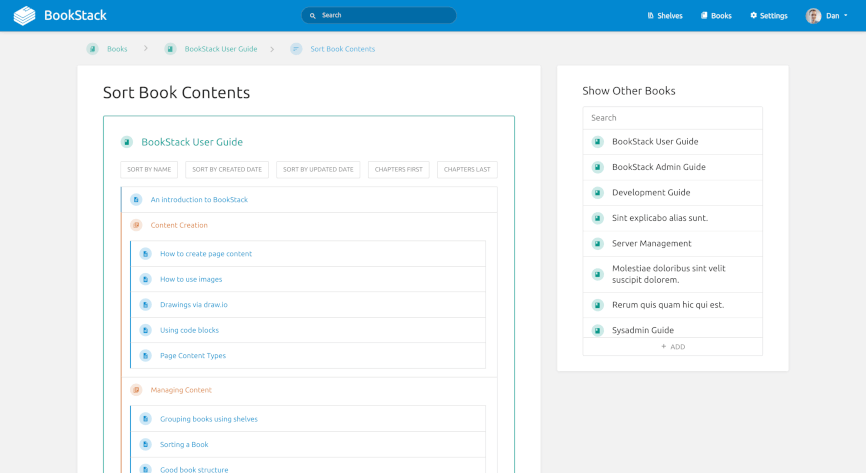Image resolution: width=866 pixels, height=473 pixels.
Task: Focus the Show Other Books search field
Action: 672,118
